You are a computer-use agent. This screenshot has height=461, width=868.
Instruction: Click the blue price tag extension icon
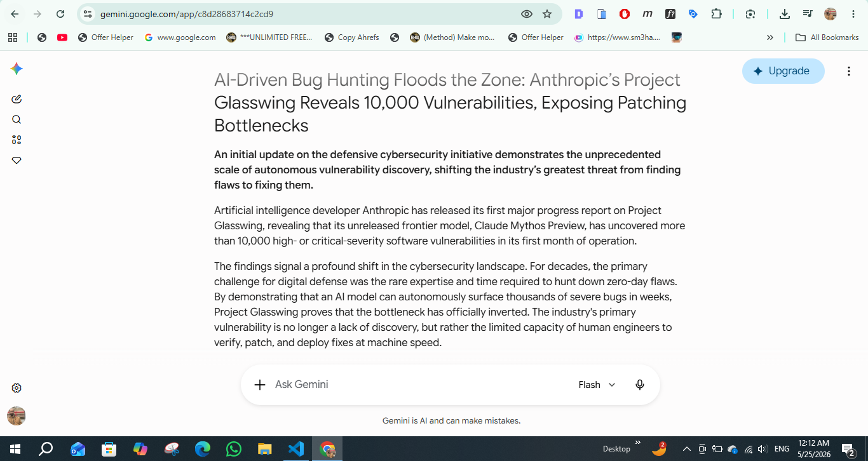click(x=693, y=13)
